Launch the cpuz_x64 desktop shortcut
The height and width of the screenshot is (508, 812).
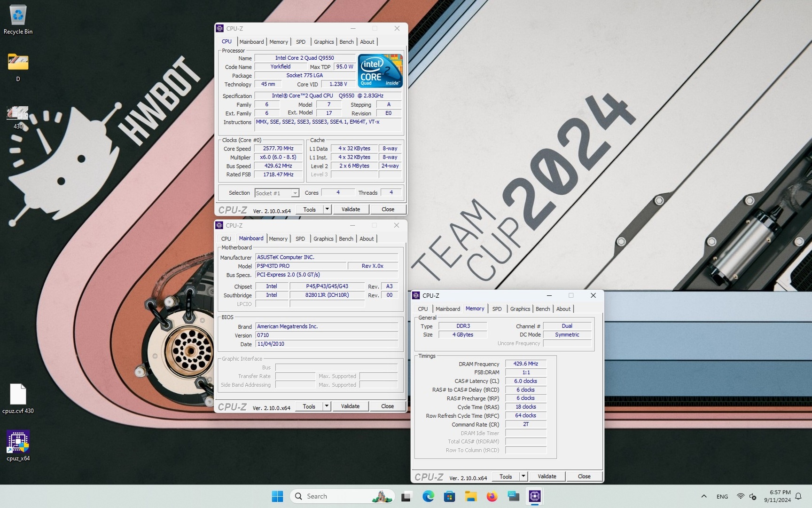click(18, 446)
